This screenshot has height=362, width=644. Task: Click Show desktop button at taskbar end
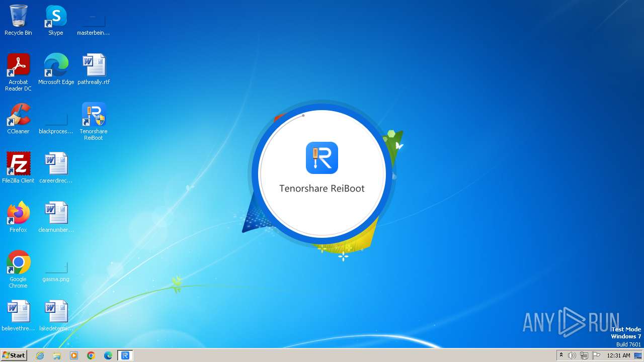[638, 355]
